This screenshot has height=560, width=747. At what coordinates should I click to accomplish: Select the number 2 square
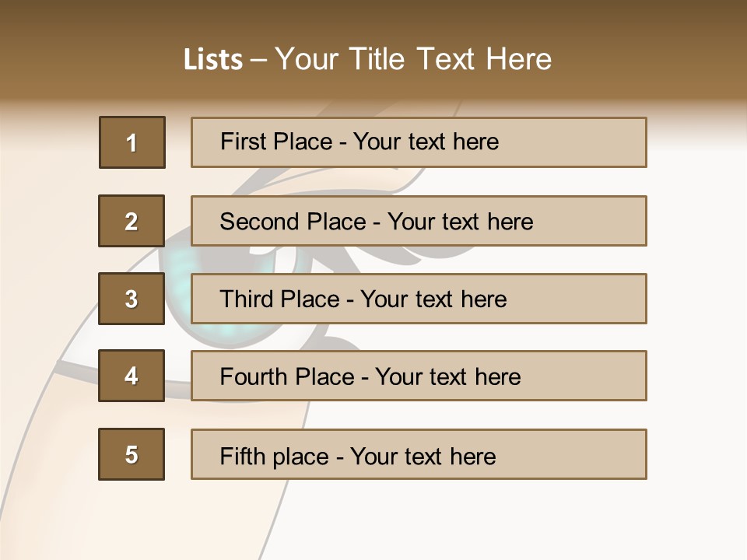132,221
